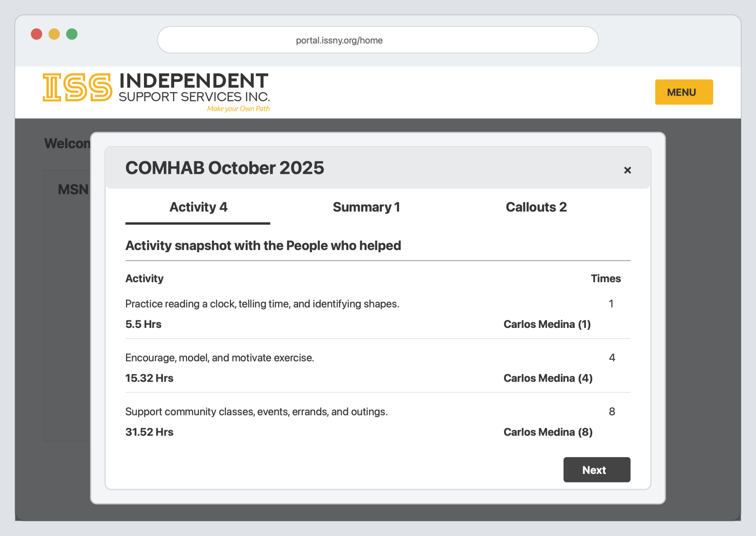756x536 pixels.
Task: Open the yellow MENU button
Action: pos(684,92)
